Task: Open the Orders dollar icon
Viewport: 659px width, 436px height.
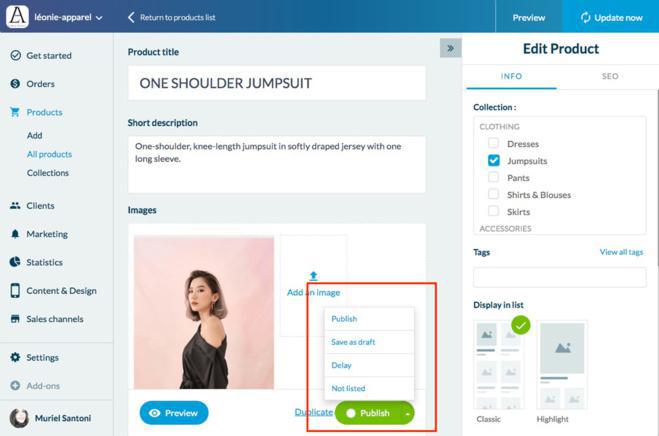Action: 15,84
